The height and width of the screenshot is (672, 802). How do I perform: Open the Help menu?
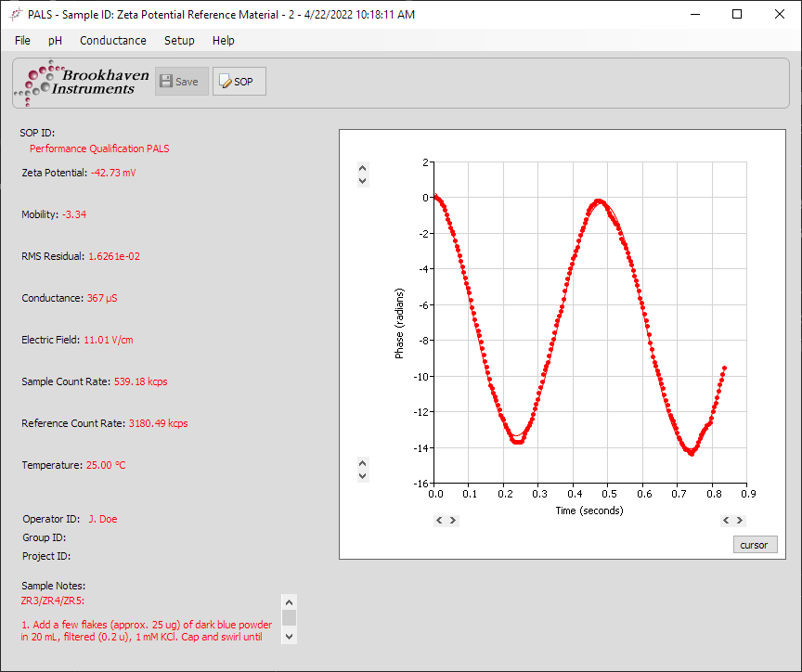pos(223,41)
